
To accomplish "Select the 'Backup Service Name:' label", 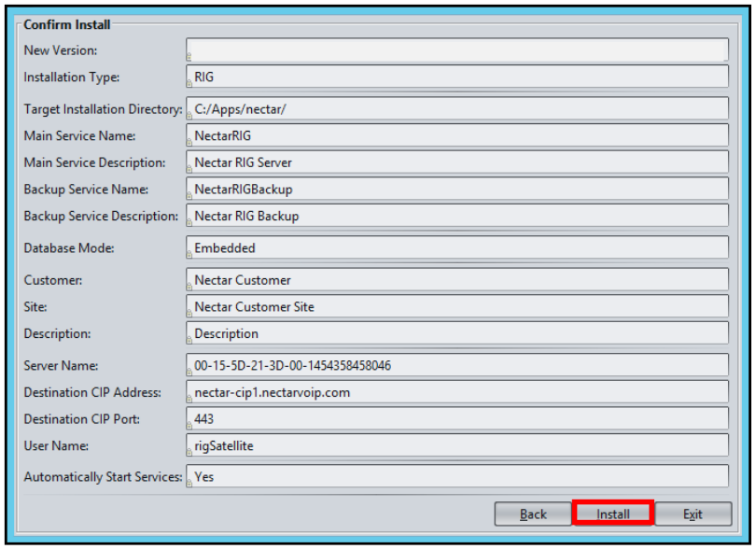I will (x=86, y=190).
